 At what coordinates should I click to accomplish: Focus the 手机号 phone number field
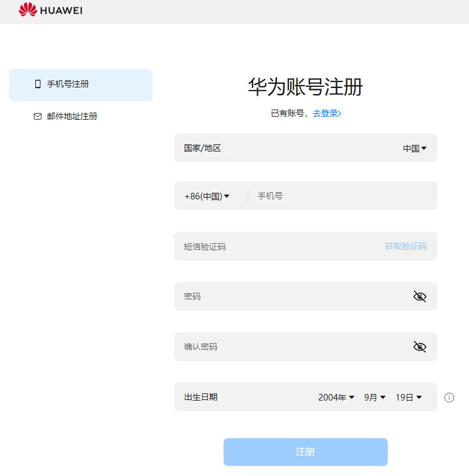coord(343,196)
